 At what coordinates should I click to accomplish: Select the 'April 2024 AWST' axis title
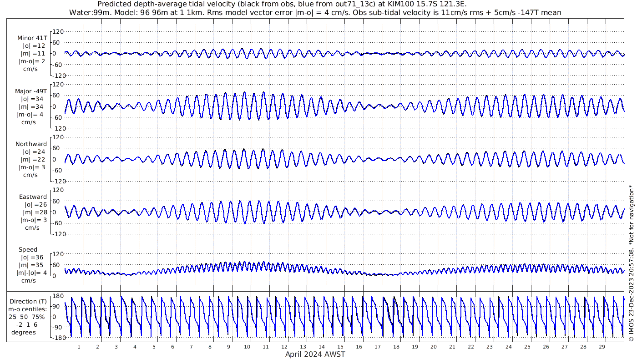(x=315, y=354)
